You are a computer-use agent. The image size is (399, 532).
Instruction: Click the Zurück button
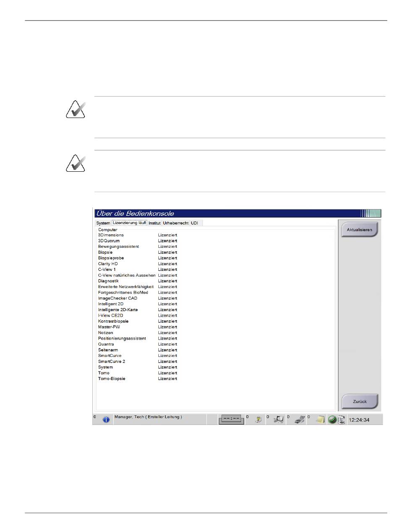(360, 401)
